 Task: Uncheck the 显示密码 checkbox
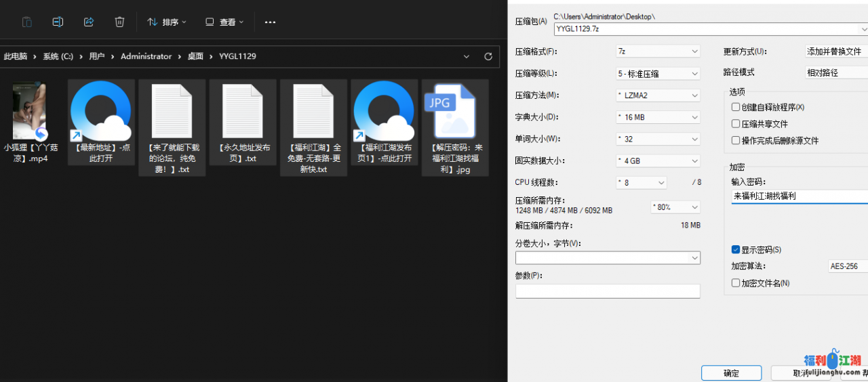(x=736, y=250)
